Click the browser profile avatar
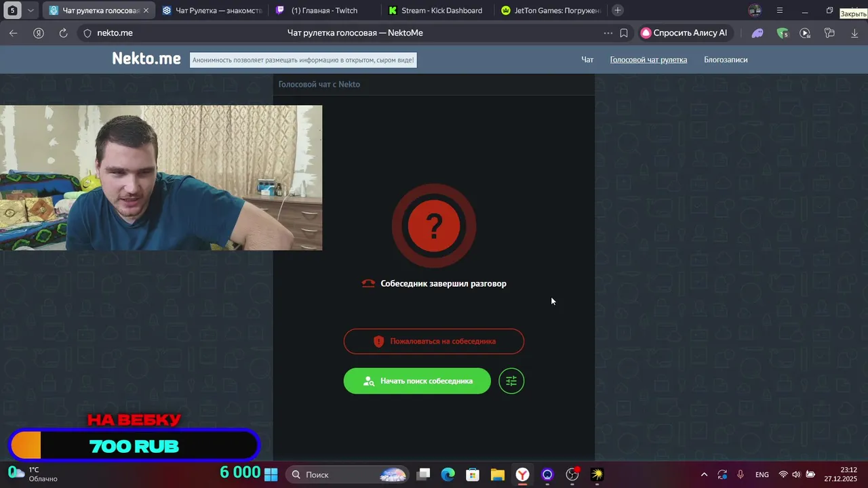Image resolution: width=868 pixels, height=488 pixels. tap(755, 10)
